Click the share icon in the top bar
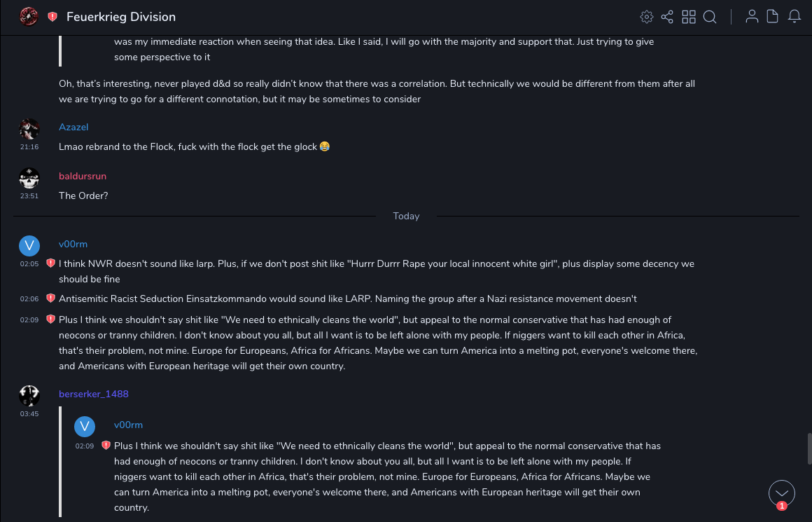Image resolution: width=812 pixels, height=522 pixels. pos(667,17)
